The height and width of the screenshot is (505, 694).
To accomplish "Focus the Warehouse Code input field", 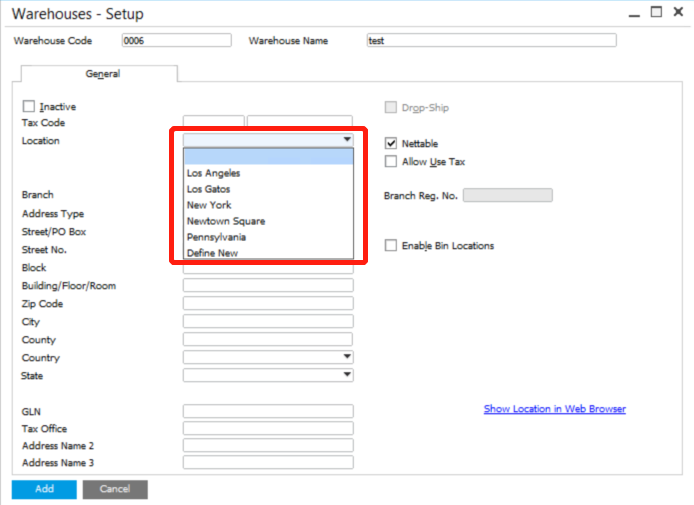I will (x=176, y=41).
